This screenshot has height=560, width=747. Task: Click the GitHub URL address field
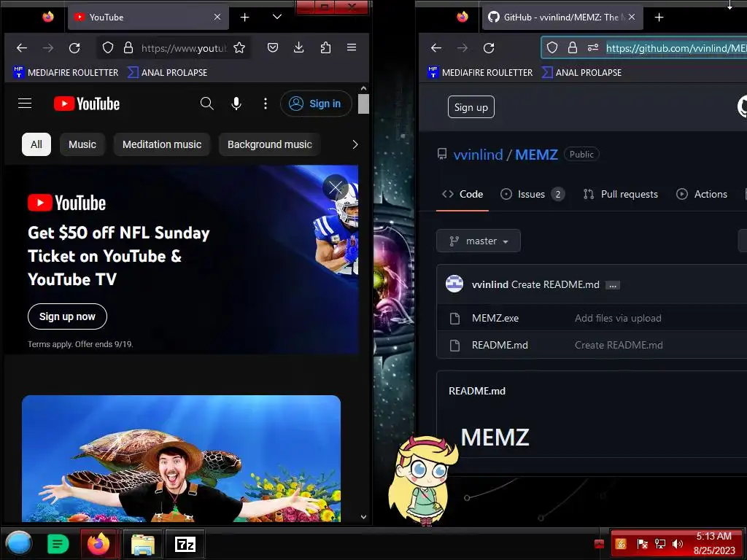click(x=676, y=48)
